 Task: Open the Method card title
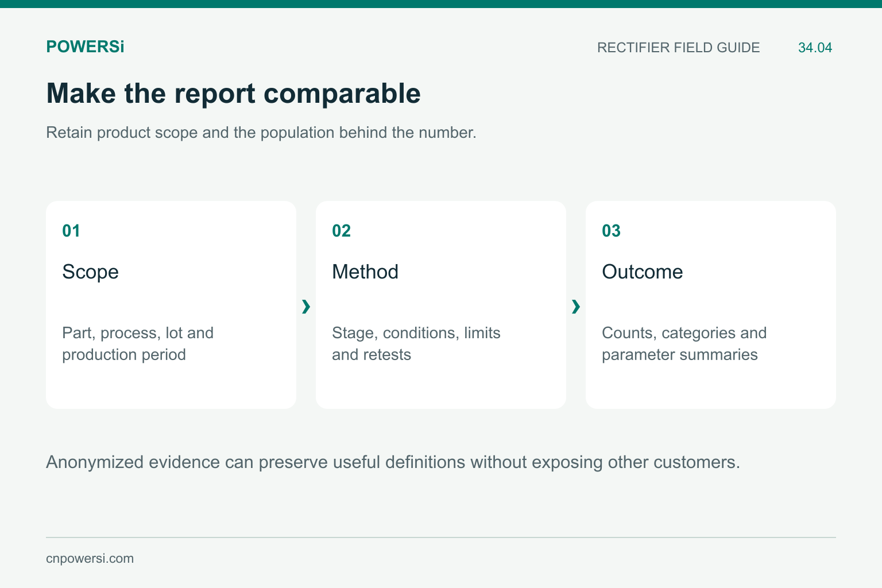[x=365, y=272]
